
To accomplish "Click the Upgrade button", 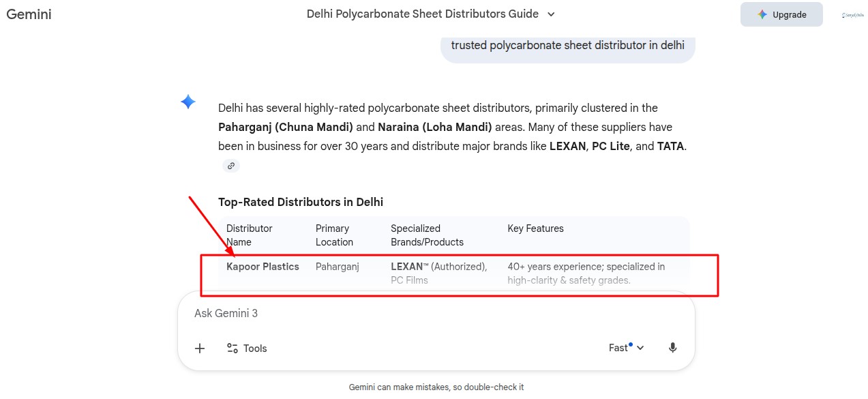I will point(781,14).
